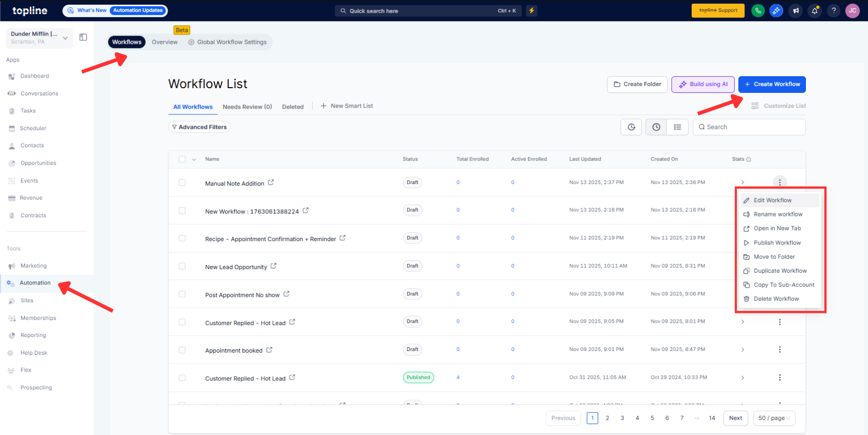Switch to the Needs Review tab
The width and height of the screenshot is (868, 435).
247,107
